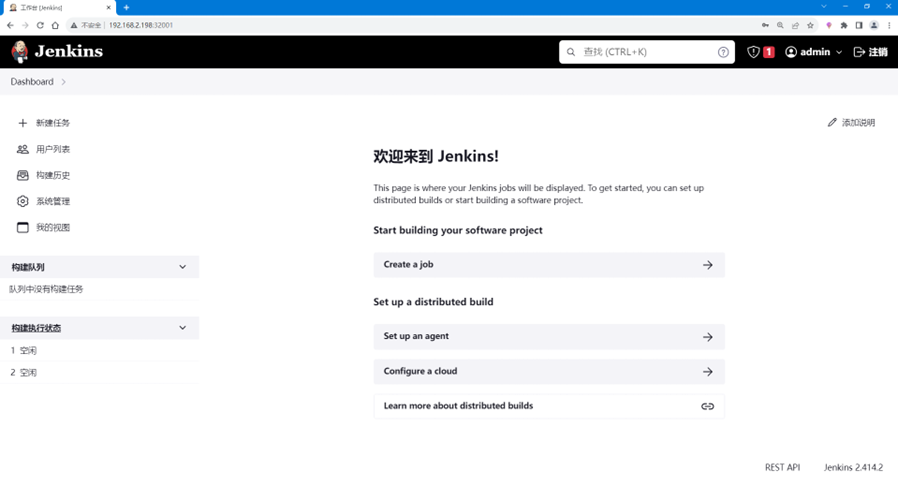Open the browser three-dot menu
The image size is (898, 486).
tap(889, 25)
